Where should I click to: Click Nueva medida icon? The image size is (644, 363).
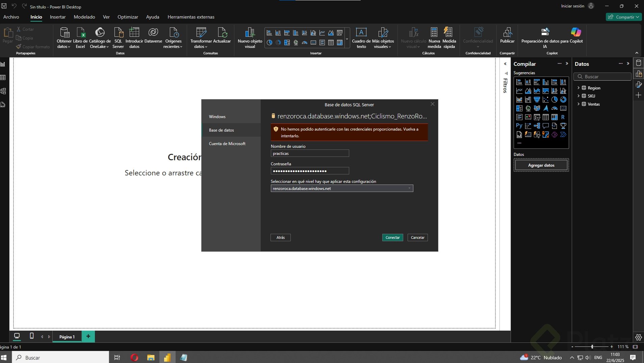coord(434,38)
